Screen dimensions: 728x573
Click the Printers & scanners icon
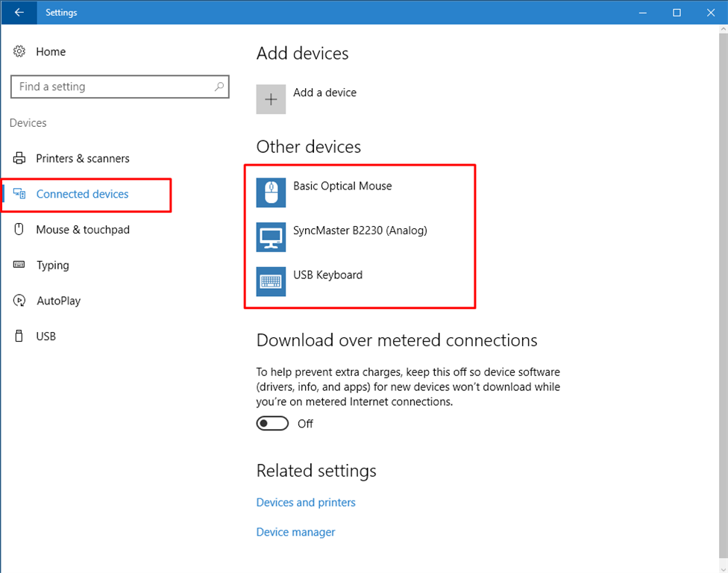(x=20, y=158)
